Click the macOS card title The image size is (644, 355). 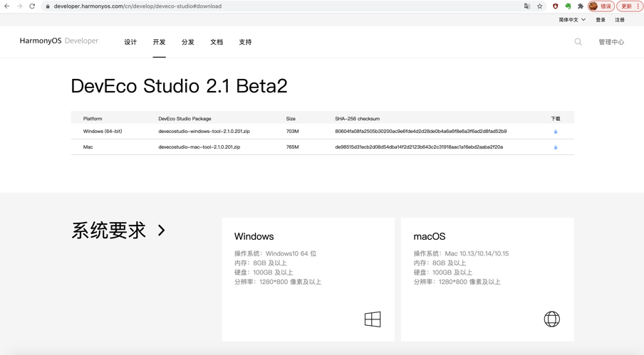429,236
